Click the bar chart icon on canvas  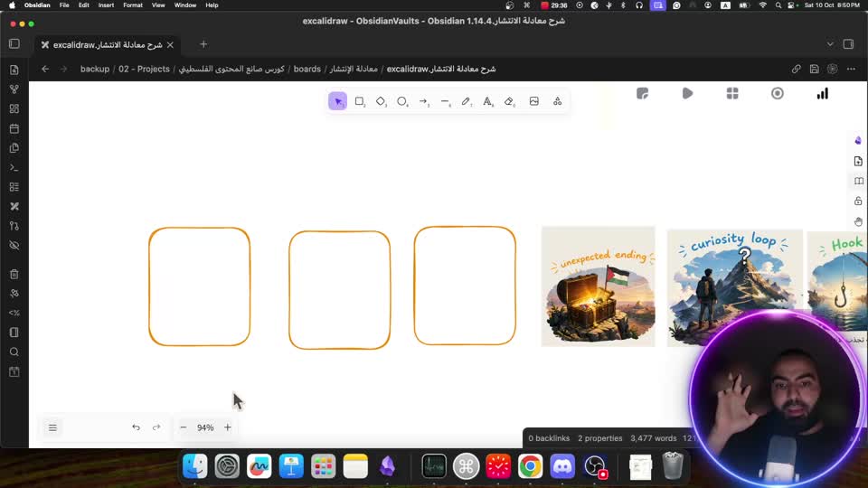(x=823, y=93)
